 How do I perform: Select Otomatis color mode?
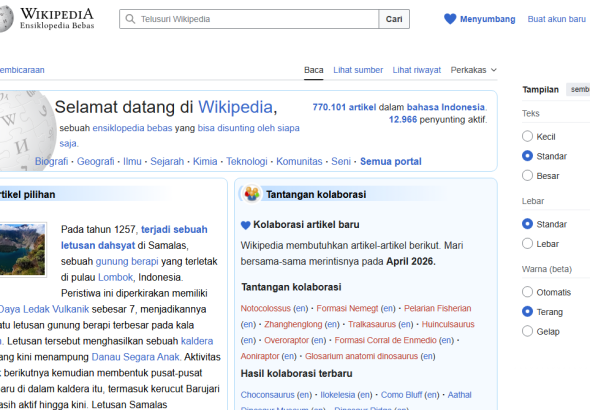click(x=527, y=292)
